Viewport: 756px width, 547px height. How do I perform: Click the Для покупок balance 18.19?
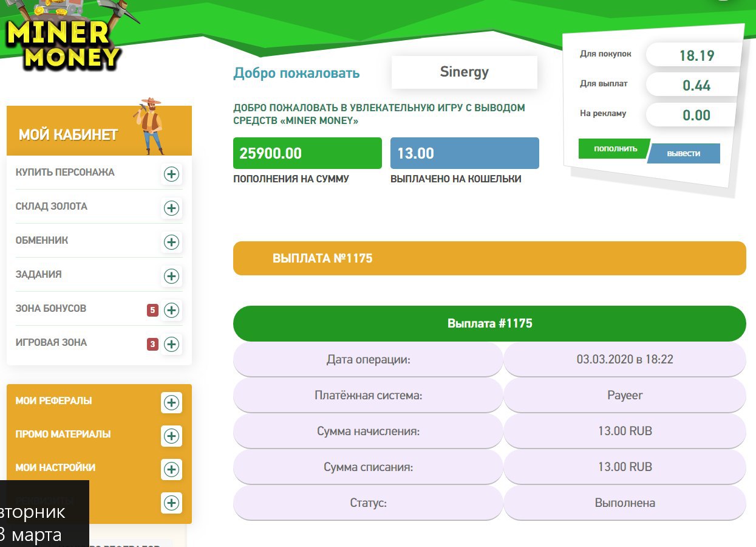point(696,55)
